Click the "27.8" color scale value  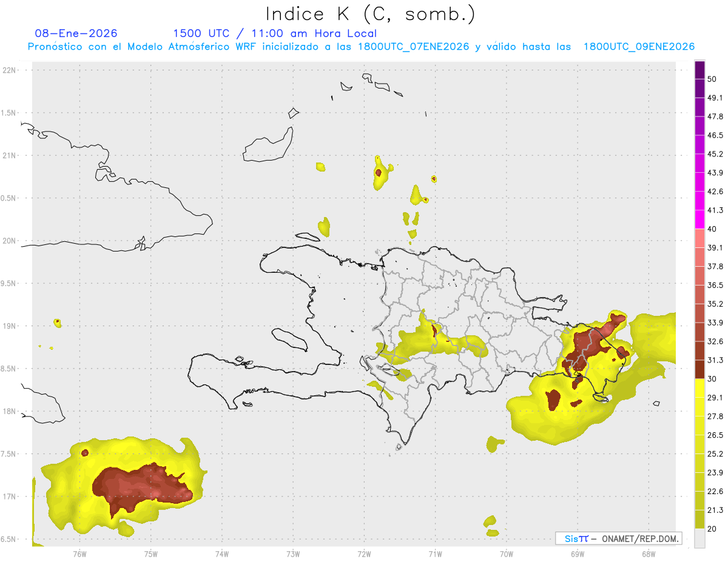[x=716, y=416]
